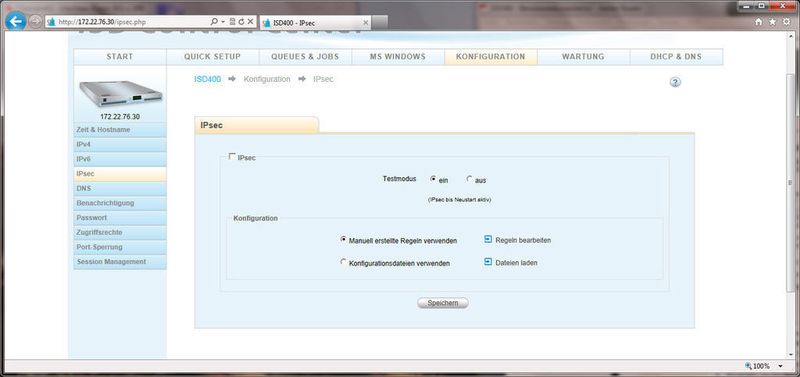Open Session Management in the sidebar

(120, 262)
